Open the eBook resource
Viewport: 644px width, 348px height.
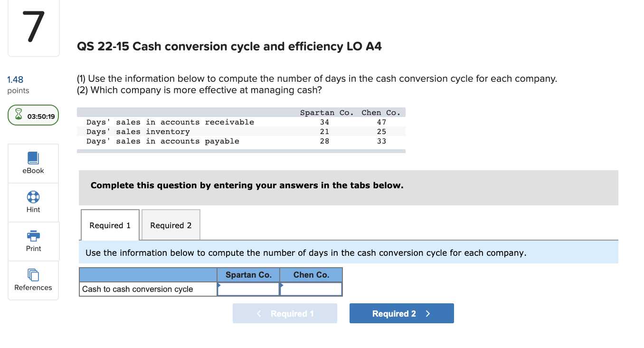pyautogui.click(x=33, y=163)
